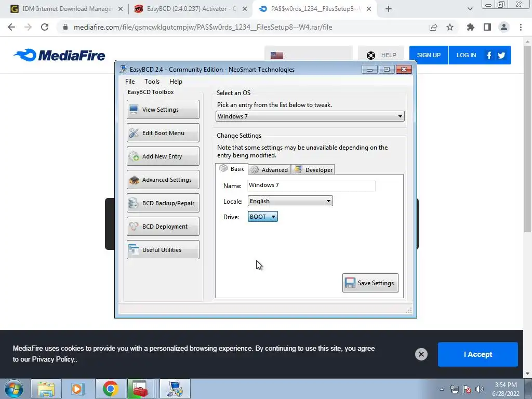Click the Facebook login icon
532x399 pixels.
489,55
